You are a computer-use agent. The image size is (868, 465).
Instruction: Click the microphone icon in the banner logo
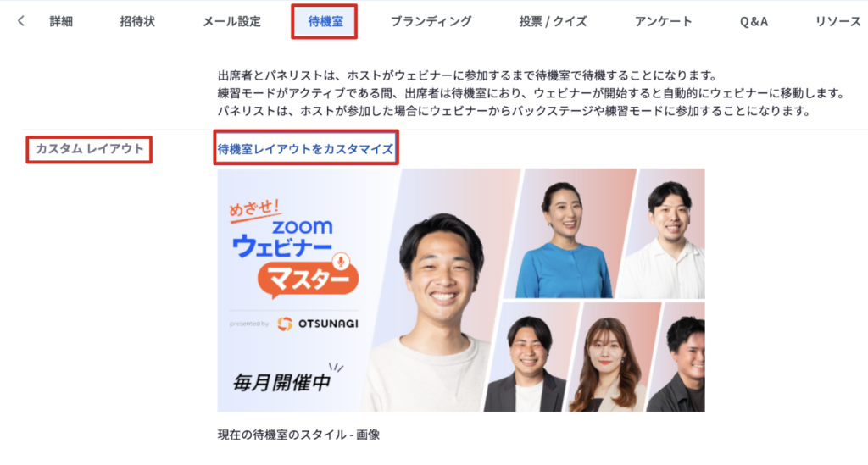click(341, 260)
